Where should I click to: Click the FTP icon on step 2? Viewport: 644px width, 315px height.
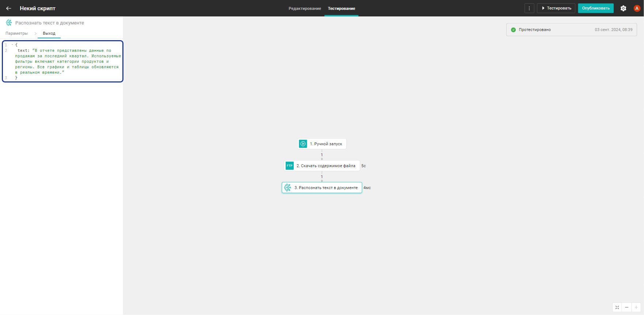pyautogui.click(x=290, y=166)
